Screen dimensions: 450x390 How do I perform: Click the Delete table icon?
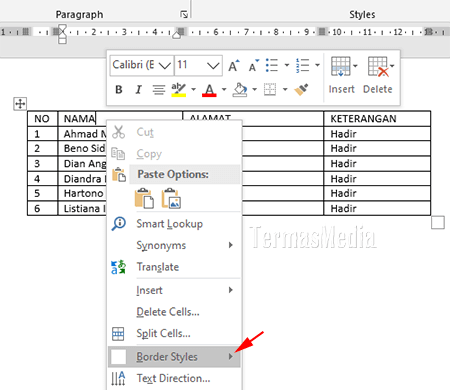click(378, 66)
